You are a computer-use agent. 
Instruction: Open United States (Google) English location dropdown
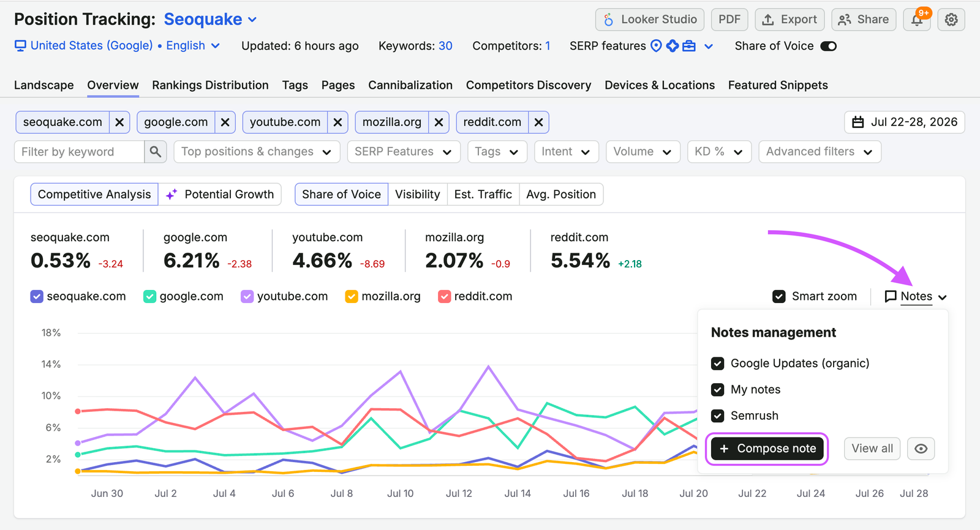pos(118,46)
